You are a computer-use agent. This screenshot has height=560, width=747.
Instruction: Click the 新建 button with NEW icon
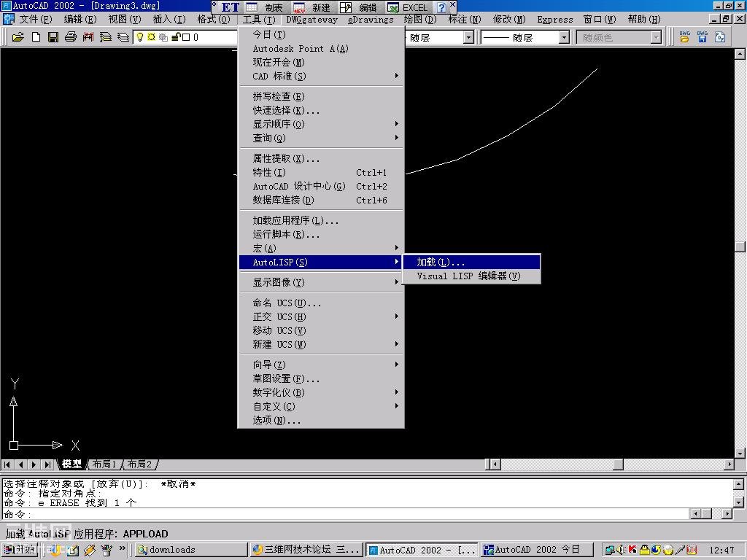click(312, 7)
